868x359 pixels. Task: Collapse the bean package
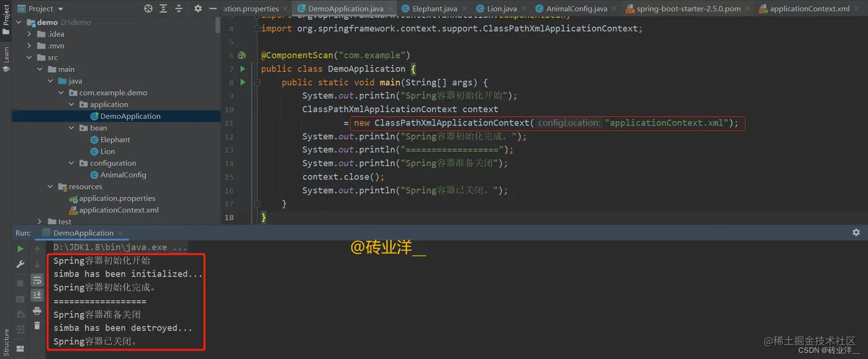point(71,128)
